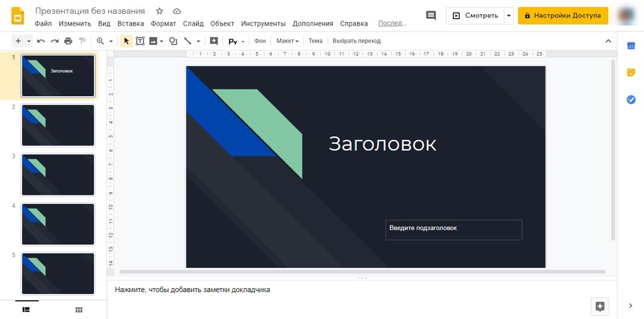Click the Настройки Доступа button
644x319 pixels.
click(x=563, y=16)
